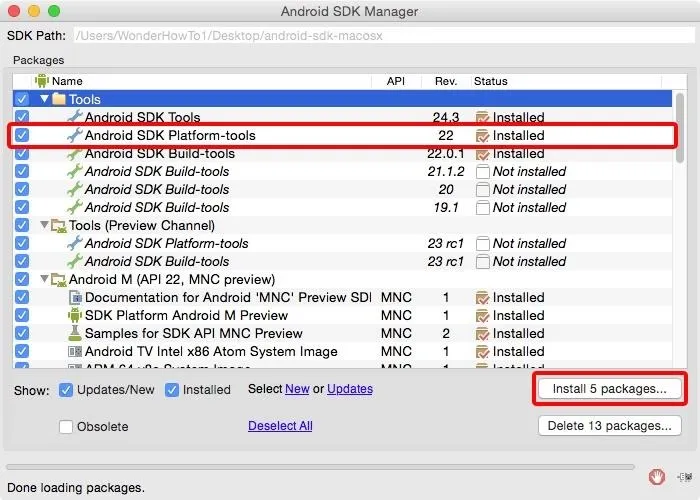The height and width of the screenshot is (500, 700).
Task: Uncheck the Tools group checkbox
Action: (21, 99)
